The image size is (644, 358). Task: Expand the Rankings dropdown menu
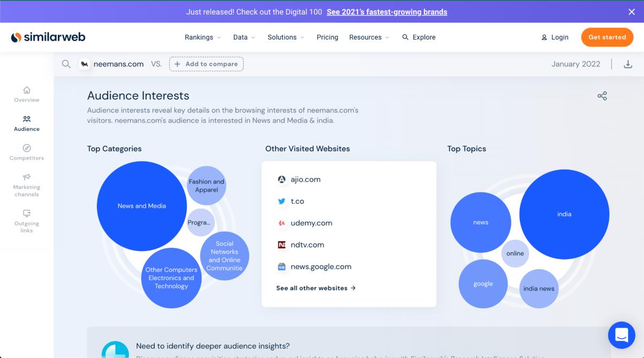coord(202,37)
